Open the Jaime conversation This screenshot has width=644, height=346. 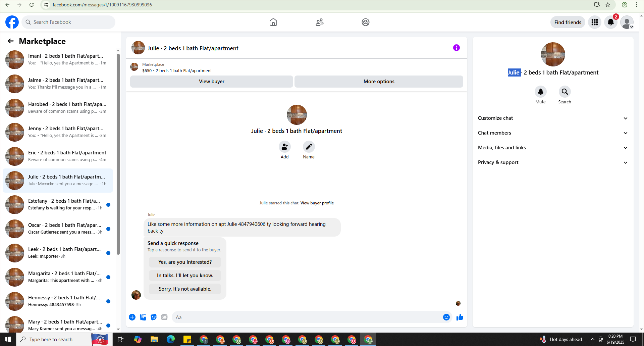58,84
